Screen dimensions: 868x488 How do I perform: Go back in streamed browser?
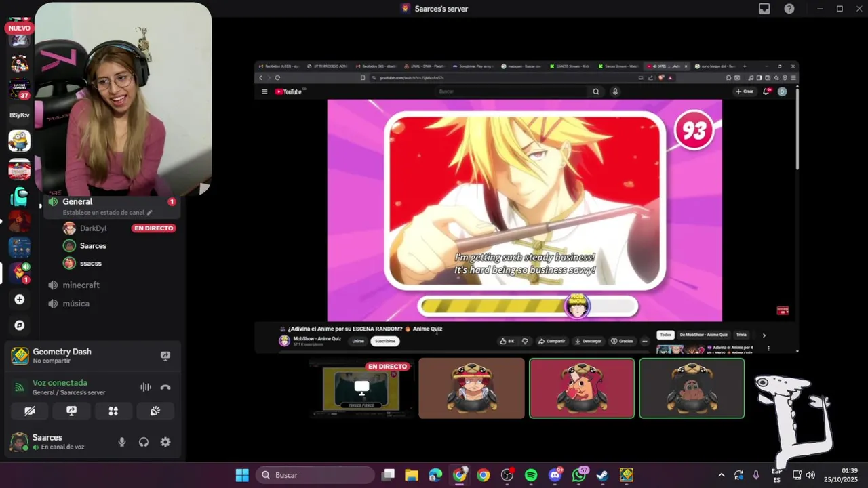click(260, 78)
